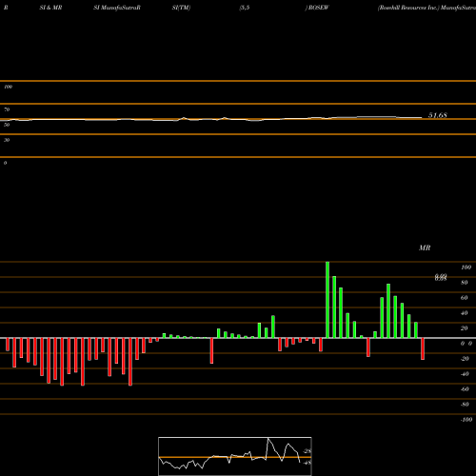Click the 'MR' panel label

[425, 248]
